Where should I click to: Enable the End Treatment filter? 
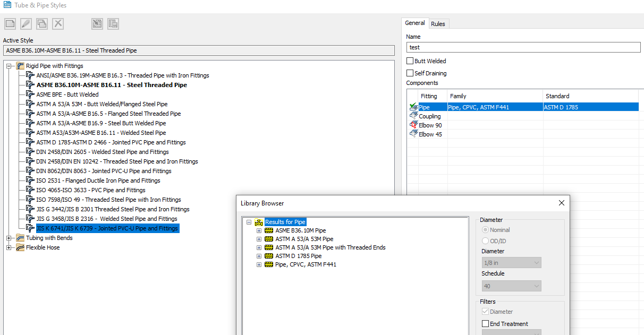coord(485,323)
